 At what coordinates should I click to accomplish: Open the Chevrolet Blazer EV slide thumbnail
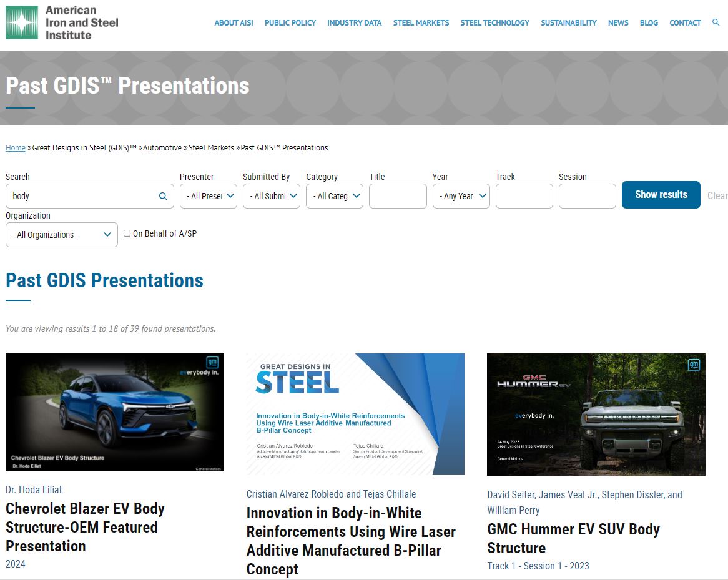point(115,412)
